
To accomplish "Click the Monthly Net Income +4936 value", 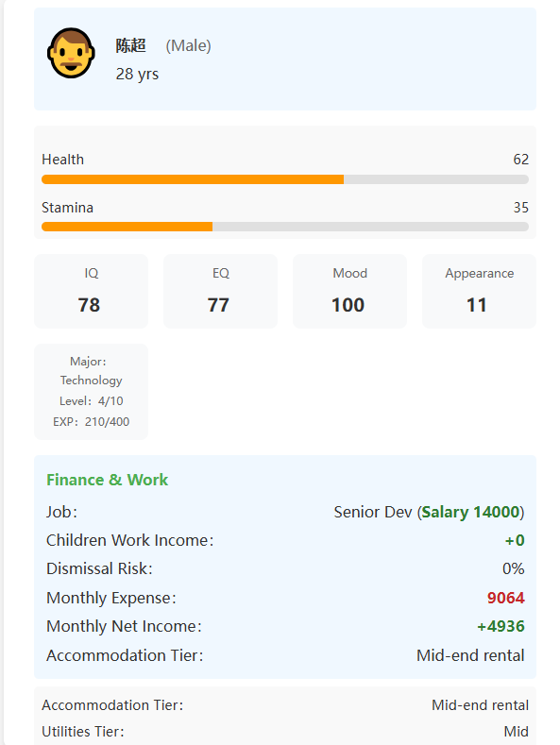I will [501, 626].
